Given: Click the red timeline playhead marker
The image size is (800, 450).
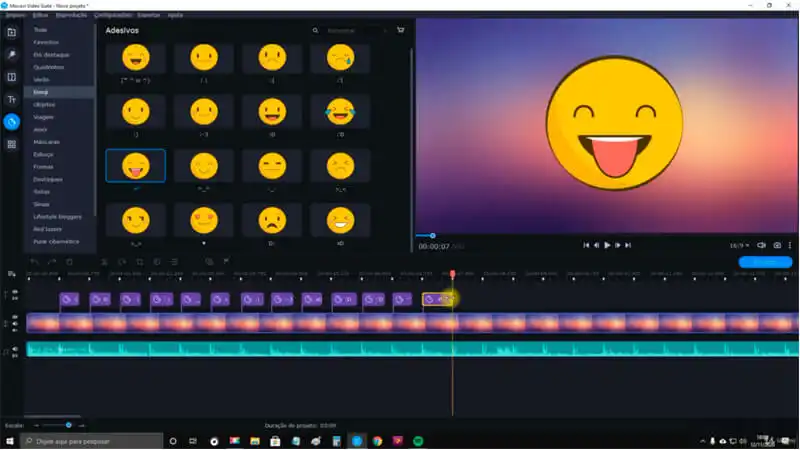Looking at the screenshot, I should click(x=453, y=274).
